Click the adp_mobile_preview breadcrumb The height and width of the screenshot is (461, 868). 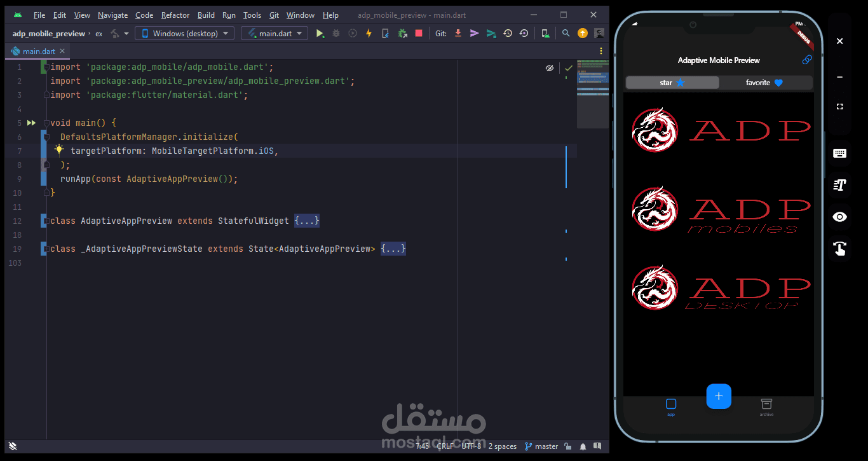click(48, 33)
